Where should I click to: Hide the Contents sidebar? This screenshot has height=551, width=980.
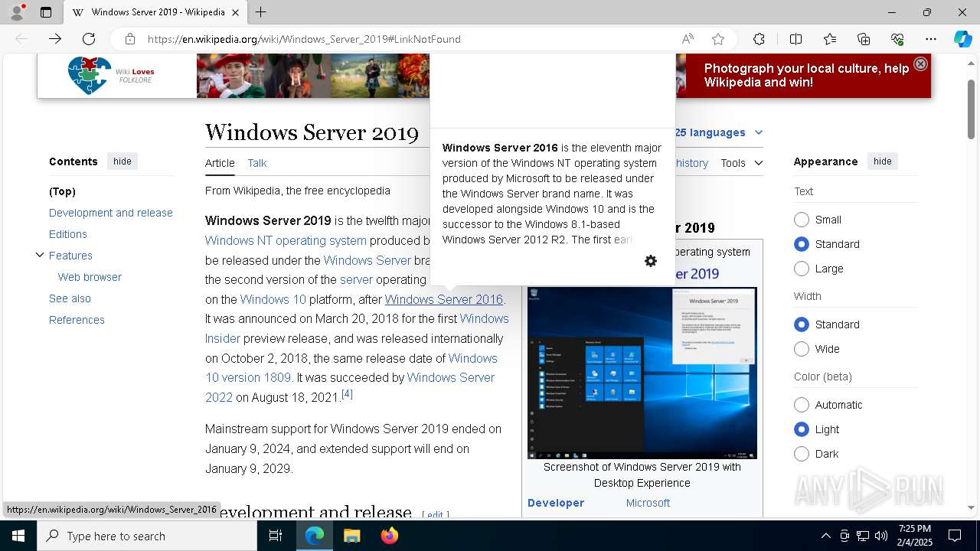point(122,161)
